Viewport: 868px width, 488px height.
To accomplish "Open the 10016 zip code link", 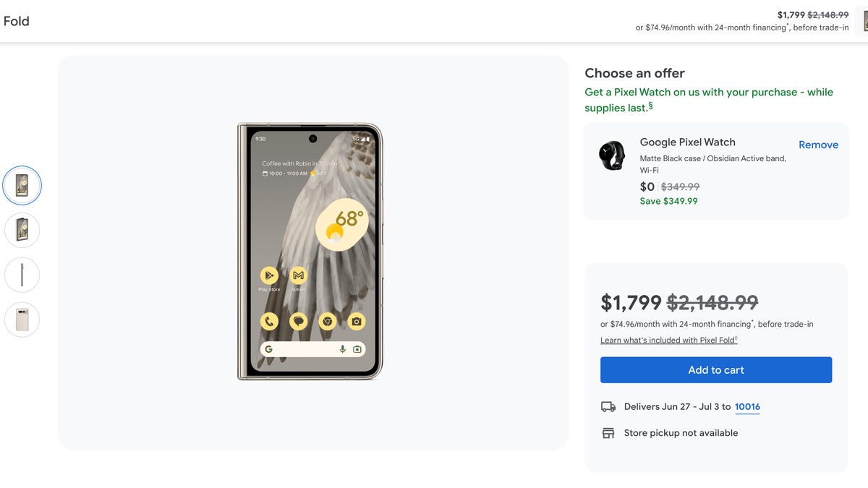I will pos(747,406).
